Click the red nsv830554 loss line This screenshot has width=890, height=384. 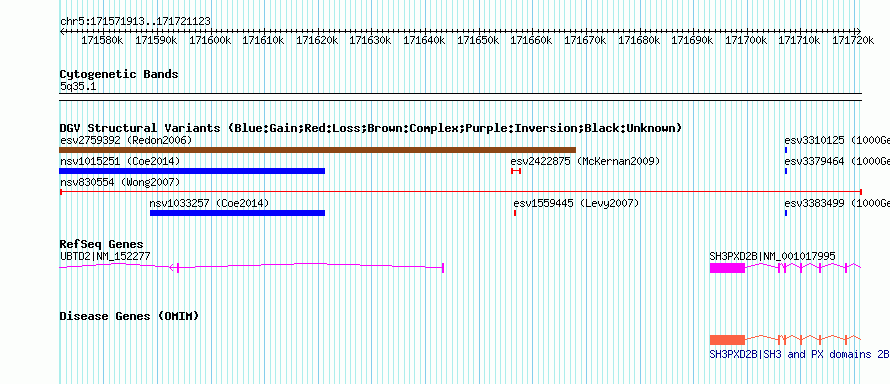tap(460, 192)
